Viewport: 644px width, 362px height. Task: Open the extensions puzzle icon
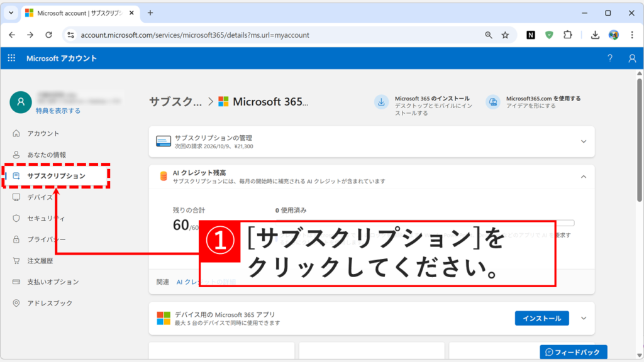[x=568, y=35]
